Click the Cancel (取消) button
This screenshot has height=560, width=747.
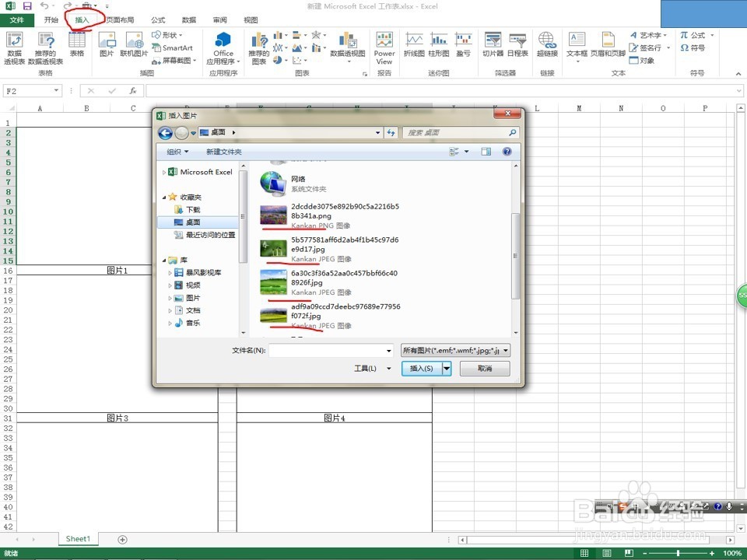(485, 368)
